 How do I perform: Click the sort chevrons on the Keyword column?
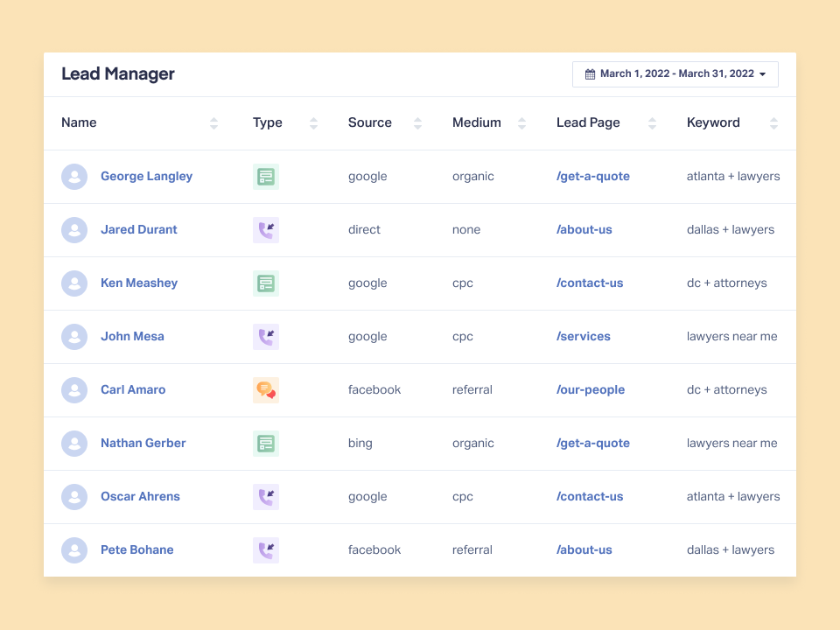[773, 122]
